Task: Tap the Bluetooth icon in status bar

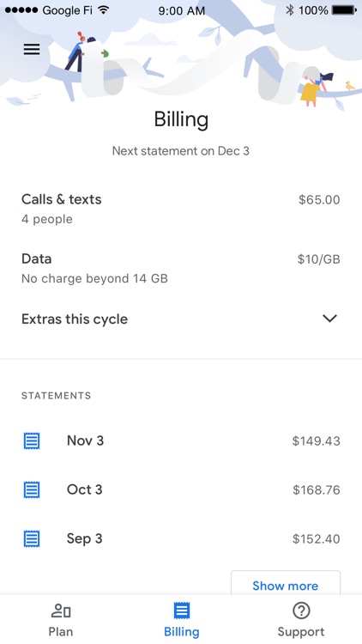Action: tap(290, 9)
